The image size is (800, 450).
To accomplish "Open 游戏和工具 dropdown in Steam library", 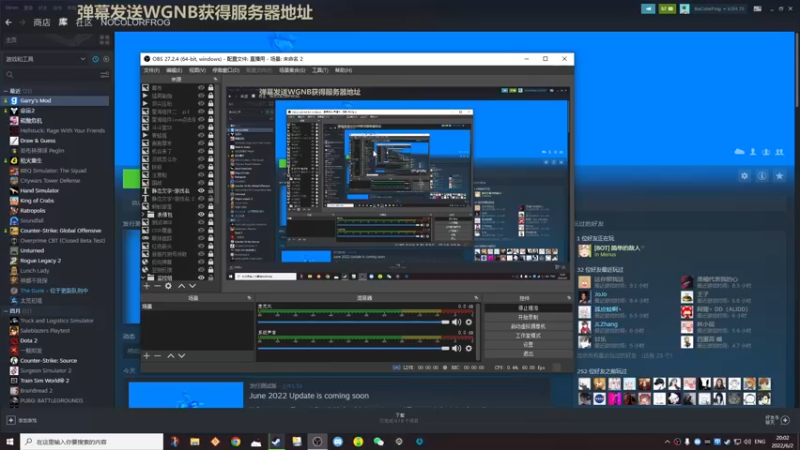I will pos(45,59).
